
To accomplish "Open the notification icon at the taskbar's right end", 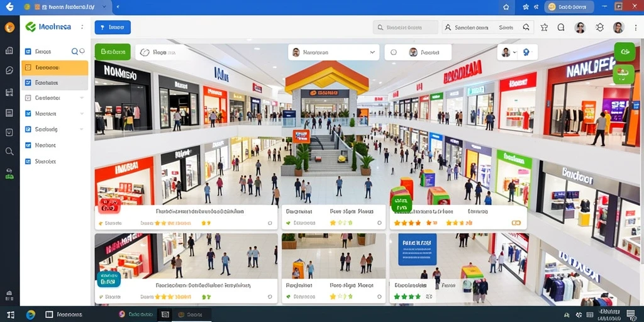I will click(630, 314).
